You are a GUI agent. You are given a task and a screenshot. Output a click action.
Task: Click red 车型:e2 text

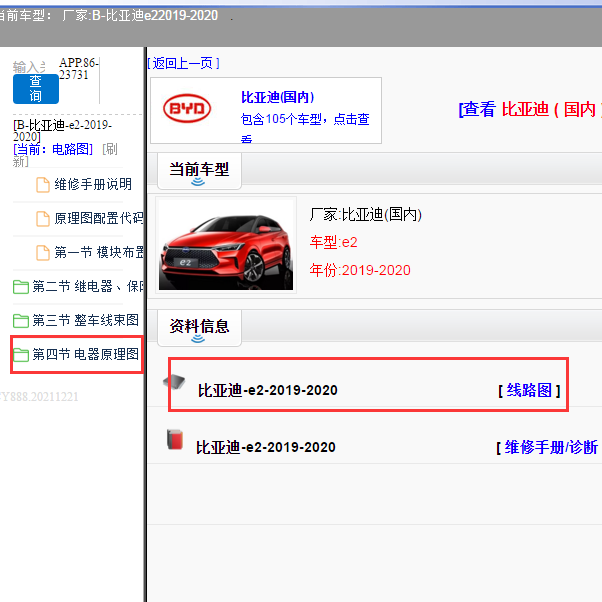(334, 242)
